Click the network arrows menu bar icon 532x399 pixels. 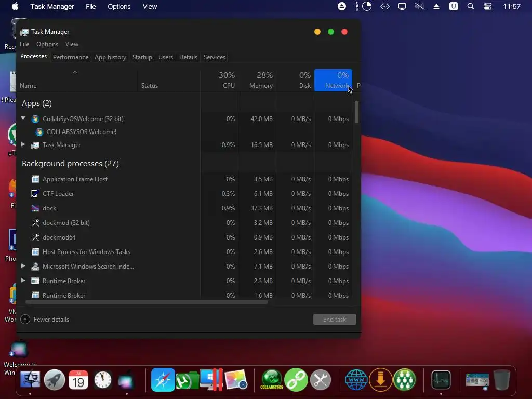pos(385,6)
